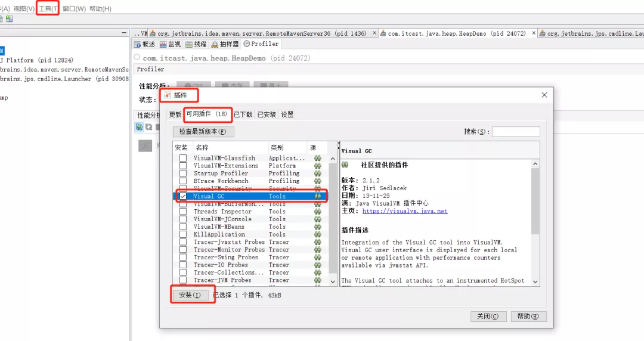Click Java icon of the RemoteMavenServer36 tab

(x=153, y=33)
